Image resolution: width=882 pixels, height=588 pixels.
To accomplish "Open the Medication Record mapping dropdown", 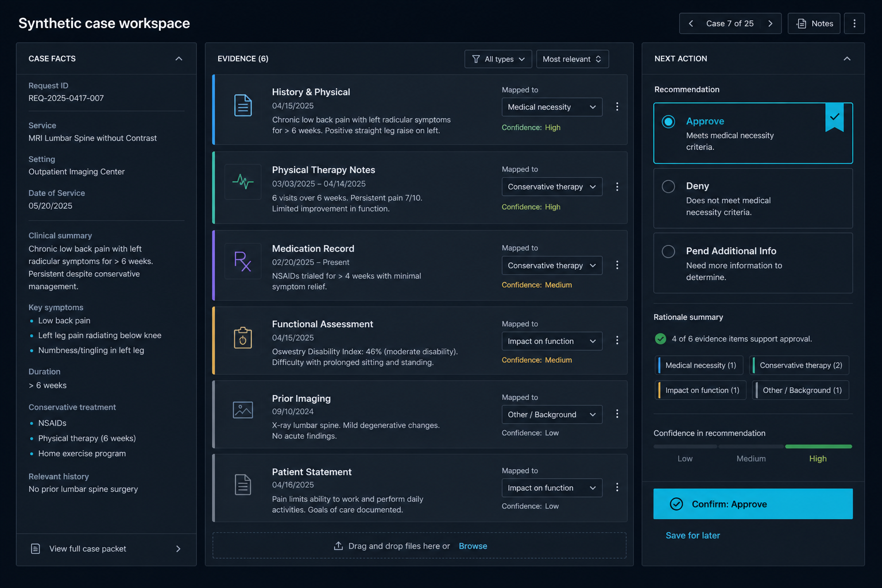I will click(x=552, y=265).
